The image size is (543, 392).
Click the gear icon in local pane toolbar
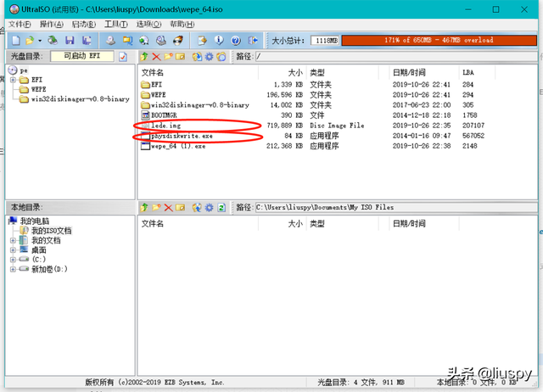[x=210, y=207]
